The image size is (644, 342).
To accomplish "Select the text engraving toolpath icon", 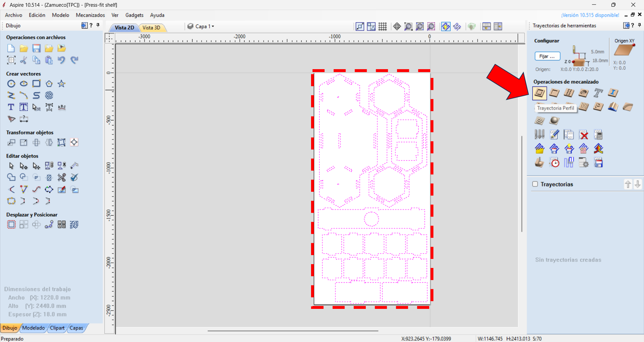I will (598, 93).
